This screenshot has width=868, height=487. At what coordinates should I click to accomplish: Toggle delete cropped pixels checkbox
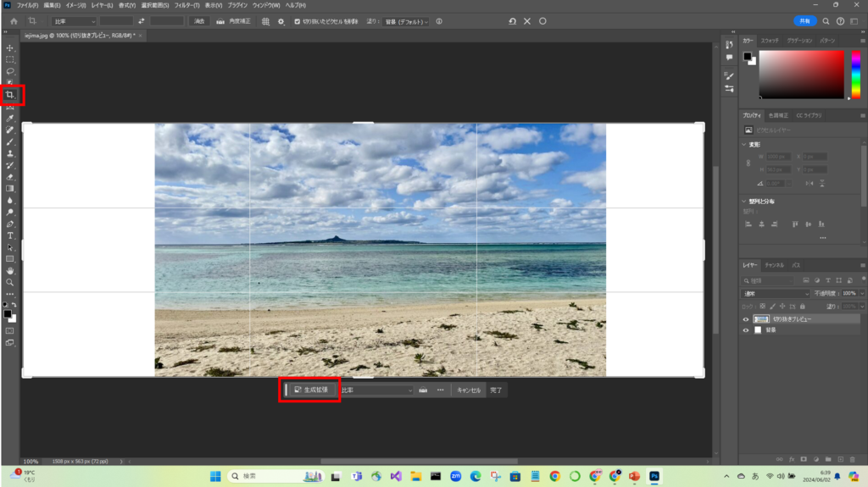click(x=297, y=21)
